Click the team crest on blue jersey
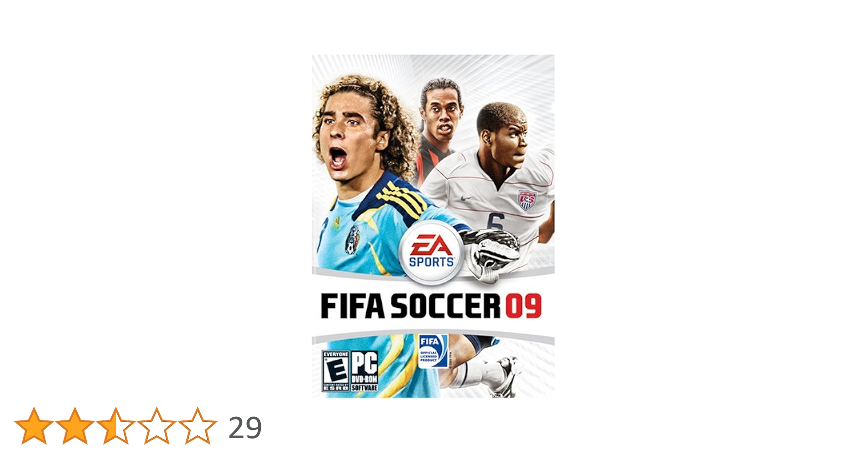This screenshot has height=454, width=868. tap(352, 239)
